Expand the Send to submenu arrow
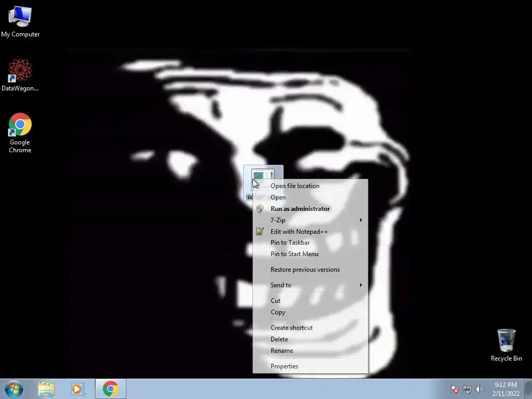The image size is (532, 399). [361, 285]
